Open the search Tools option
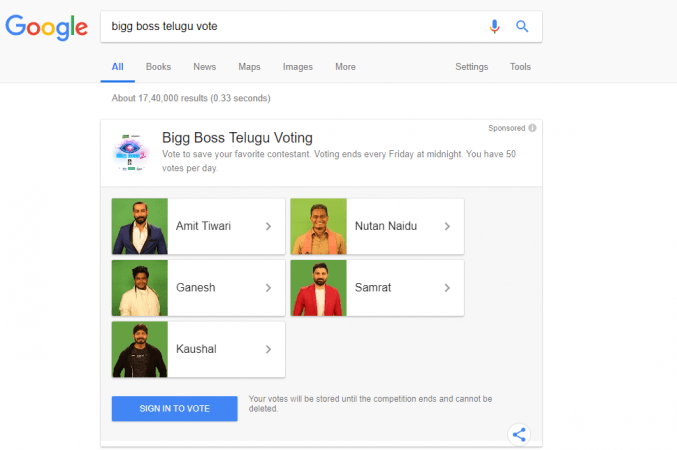The height and width of the screenshot is (450, 677). click(520, 67)
